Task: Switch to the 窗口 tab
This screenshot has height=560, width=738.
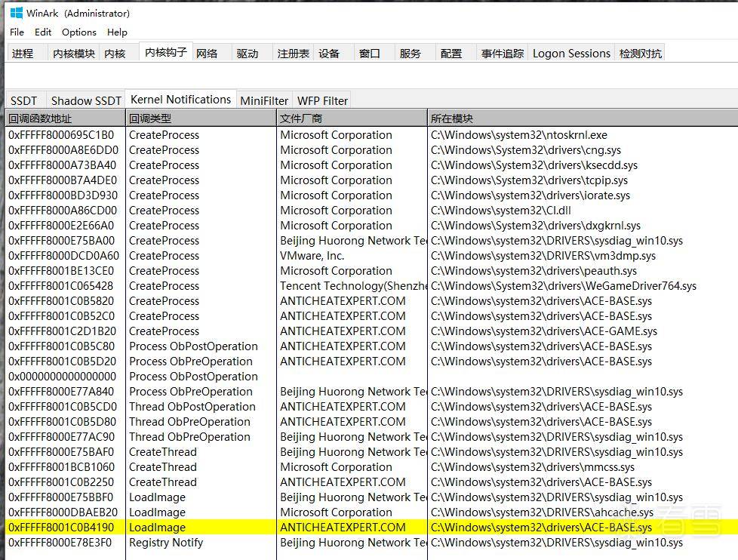Action: [x=374, y=53]
